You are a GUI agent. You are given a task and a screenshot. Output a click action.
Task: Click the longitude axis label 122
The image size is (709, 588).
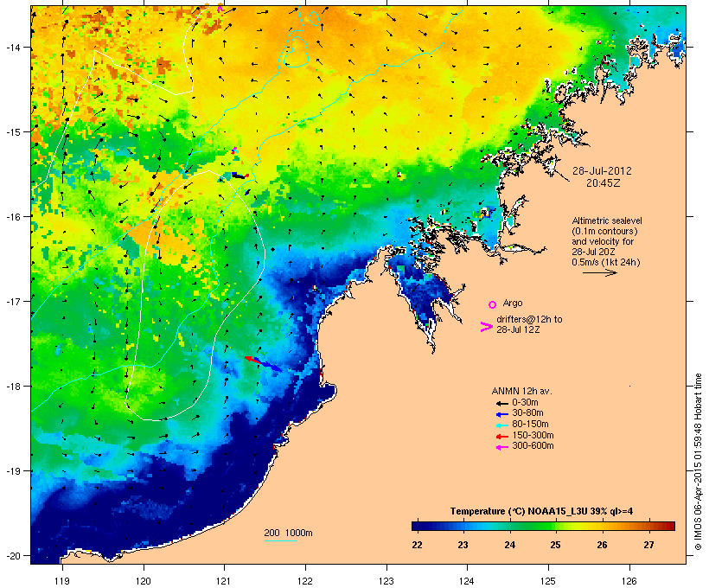click(x=305, y=581)
